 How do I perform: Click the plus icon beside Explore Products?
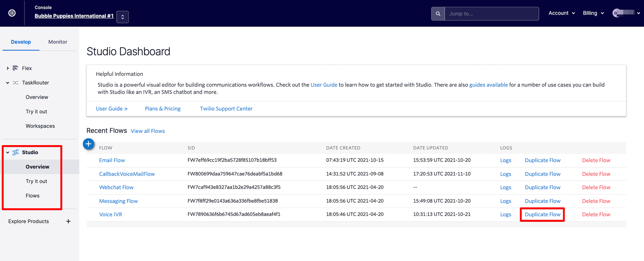click(x=68, y=221)
